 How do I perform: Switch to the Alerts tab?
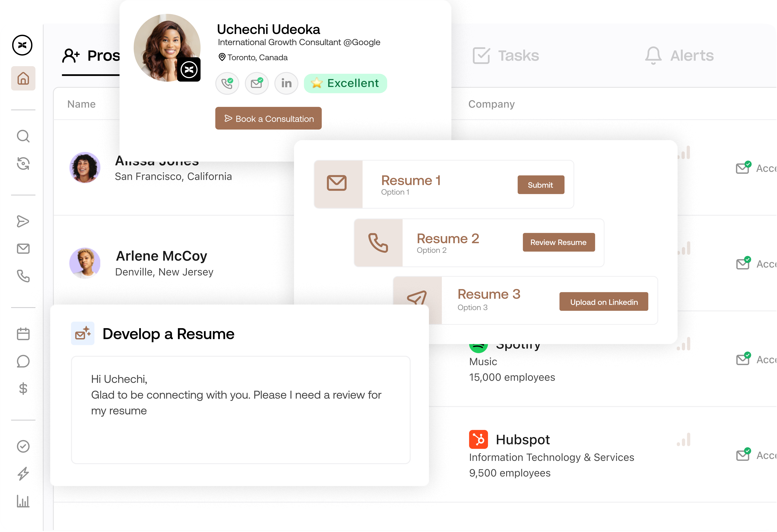pos(679,56)
